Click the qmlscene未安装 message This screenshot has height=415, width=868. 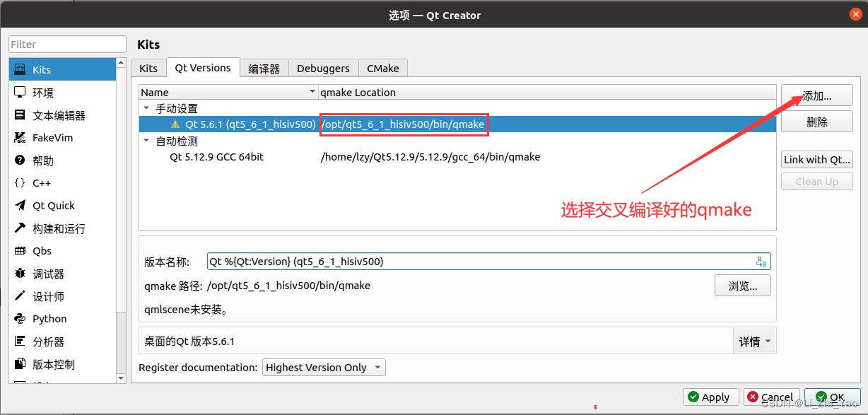click(186, 309)
